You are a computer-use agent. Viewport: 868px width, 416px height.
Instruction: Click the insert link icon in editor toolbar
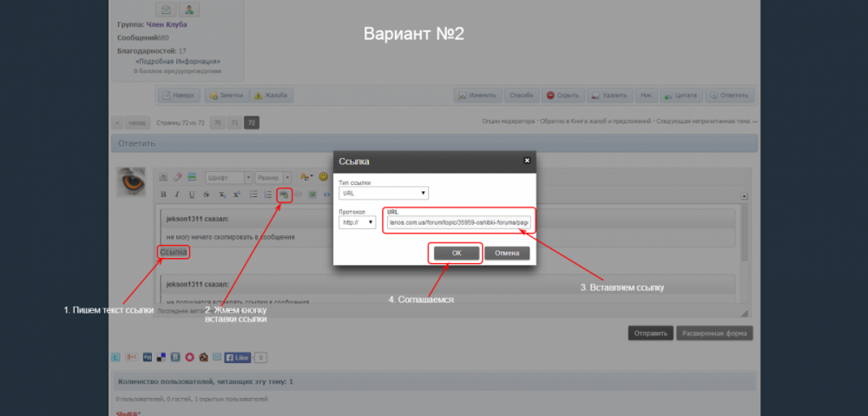pos(283,195)
